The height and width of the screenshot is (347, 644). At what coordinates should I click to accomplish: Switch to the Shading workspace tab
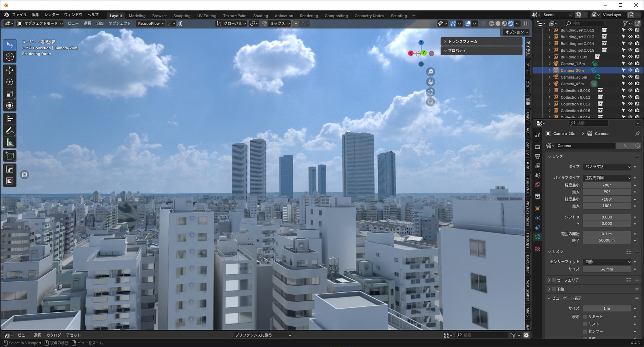click(x=260, y=16)
